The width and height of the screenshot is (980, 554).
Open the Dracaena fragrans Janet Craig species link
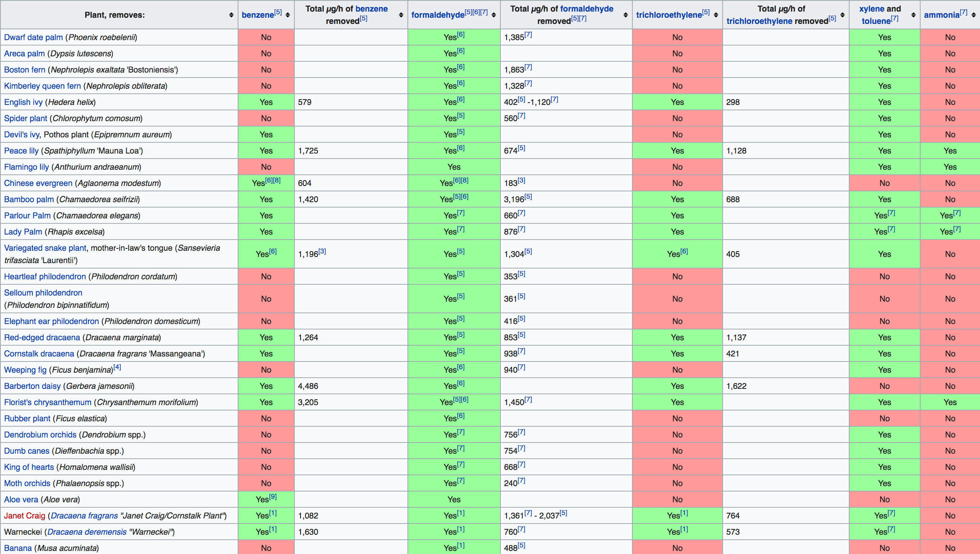pos(84,516)
